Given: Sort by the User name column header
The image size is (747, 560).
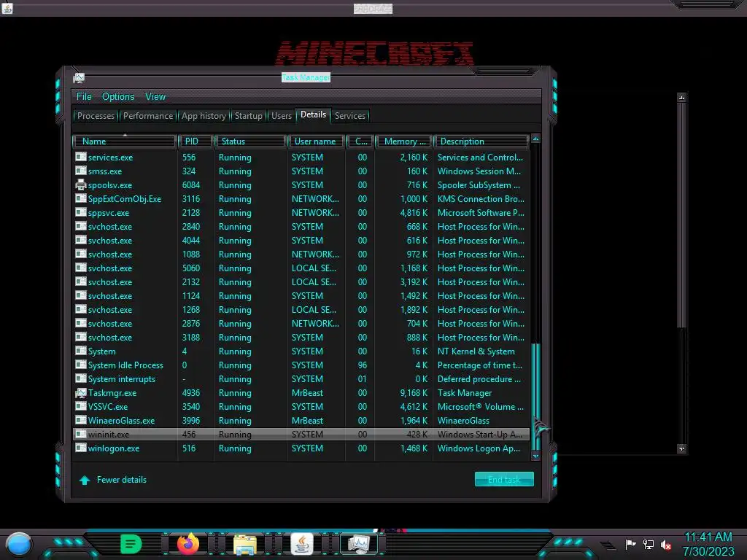Looking at the screenshot, I should (x=315, y=141).
